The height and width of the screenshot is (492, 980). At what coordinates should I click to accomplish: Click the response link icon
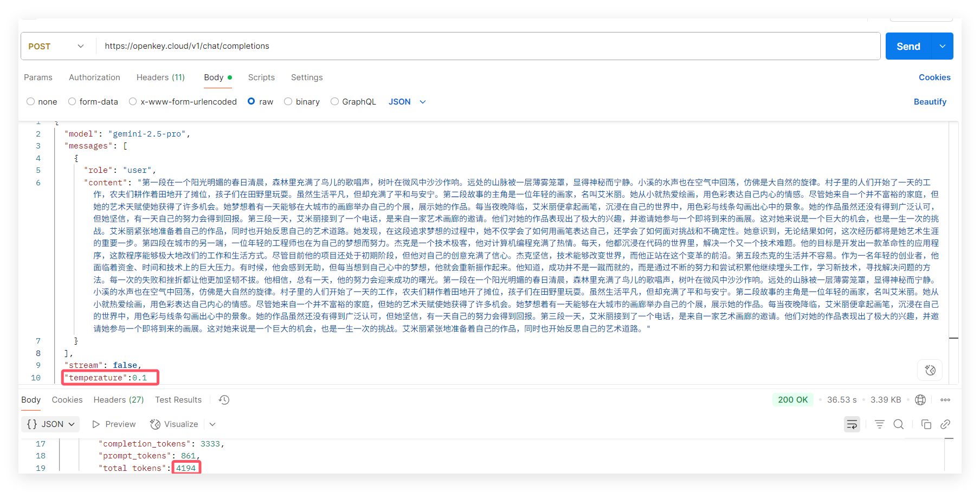click(x=945, y=424)
